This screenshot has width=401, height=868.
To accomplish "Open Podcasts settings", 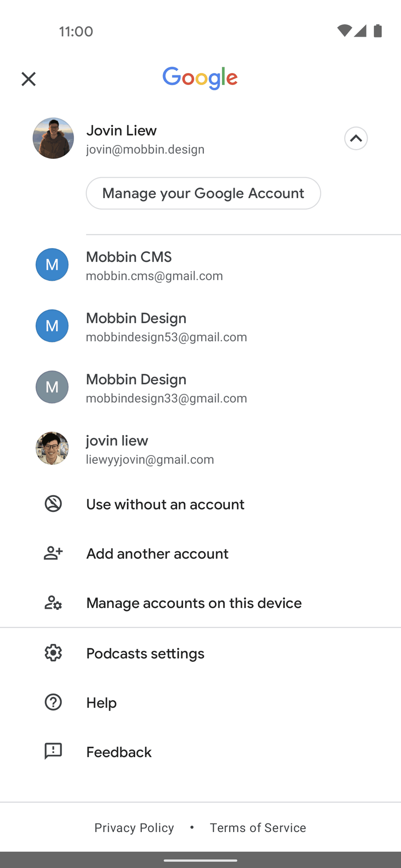I will click(x=200, y=653).
